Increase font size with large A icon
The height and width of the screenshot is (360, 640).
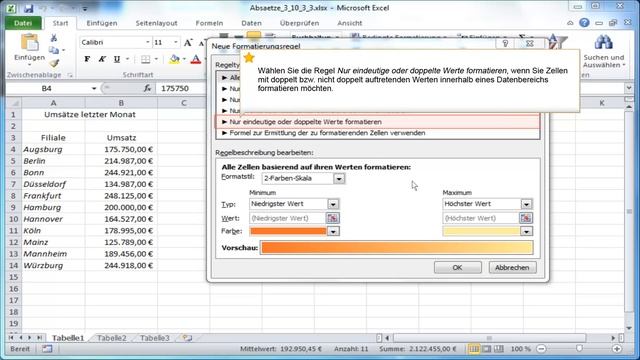pos(188,42)
